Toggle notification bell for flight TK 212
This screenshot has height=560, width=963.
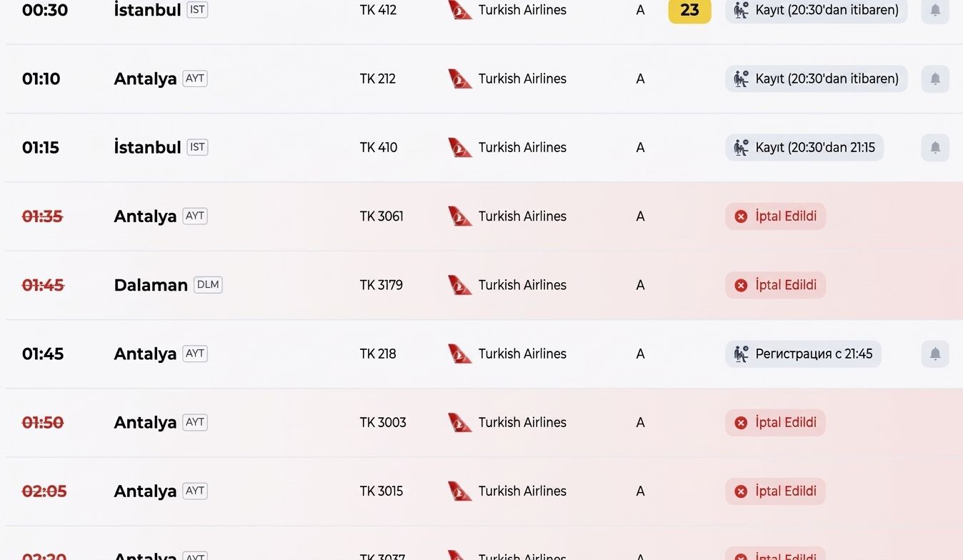tap(935, 79)
